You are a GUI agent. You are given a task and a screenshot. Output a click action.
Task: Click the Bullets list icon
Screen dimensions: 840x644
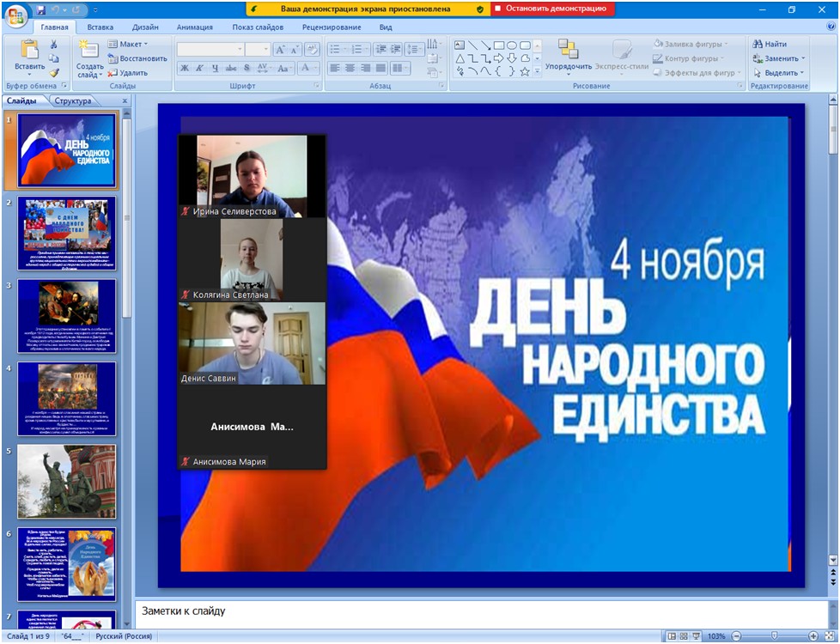[x=337, y=49]
